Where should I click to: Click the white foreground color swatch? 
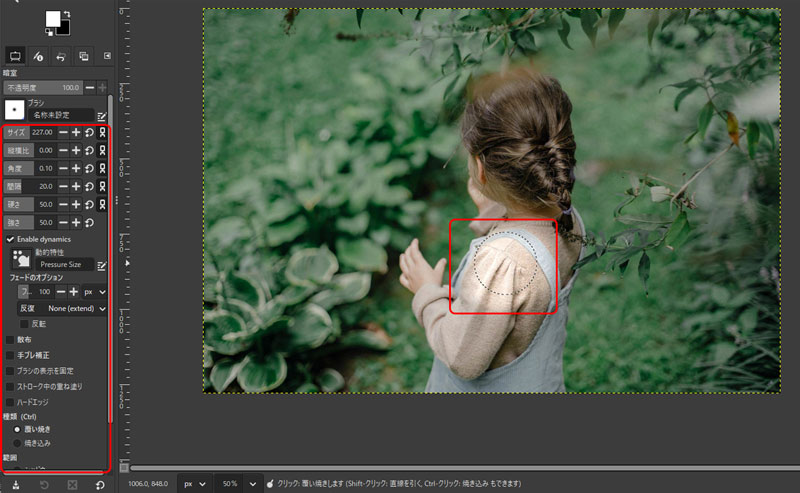click(51, 19)
